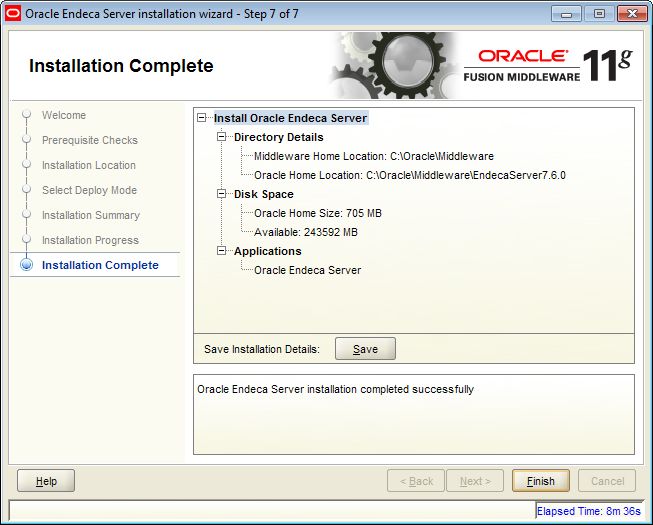653x525 pixels.
Task: Collapse the Directory Details node
Action: (x=222, y=137)
